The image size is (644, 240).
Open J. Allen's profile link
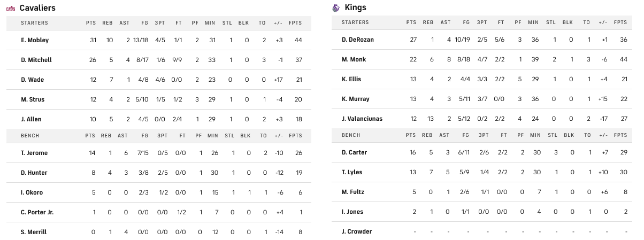pyautogui.click(x=31, y=119)
